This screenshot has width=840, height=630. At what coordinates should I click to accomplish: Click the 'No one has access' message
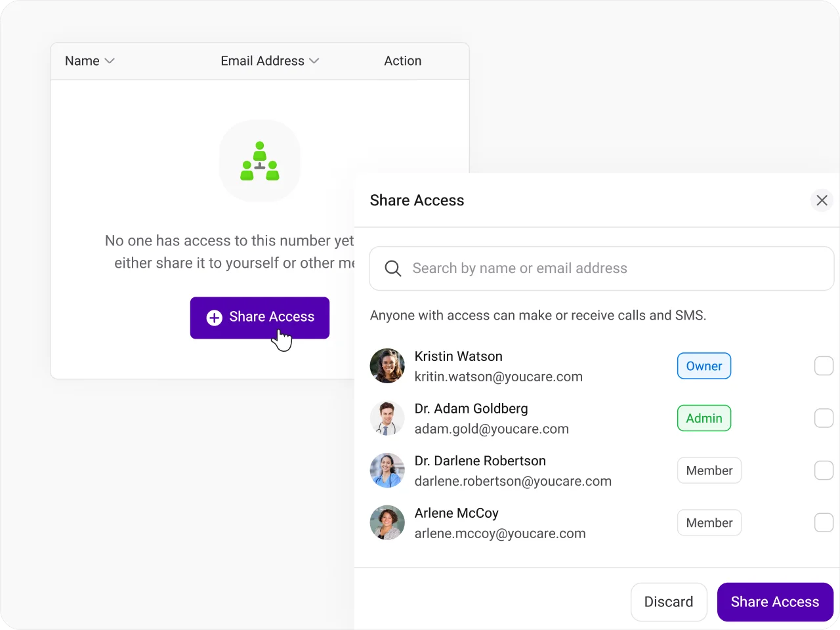tap(230, 252)
